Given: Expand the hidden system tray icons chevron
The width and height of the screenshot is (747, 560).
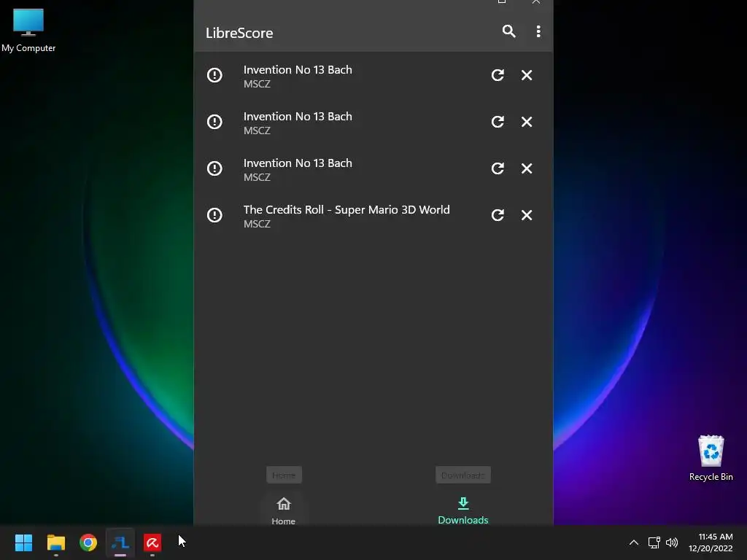Looking at the screenshot, I should pos(634,542).
